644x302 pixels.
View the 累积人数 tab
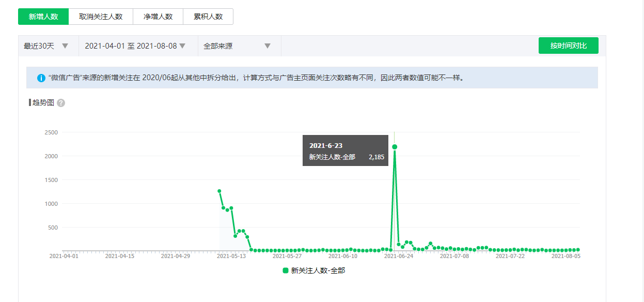tap(208, 17)
